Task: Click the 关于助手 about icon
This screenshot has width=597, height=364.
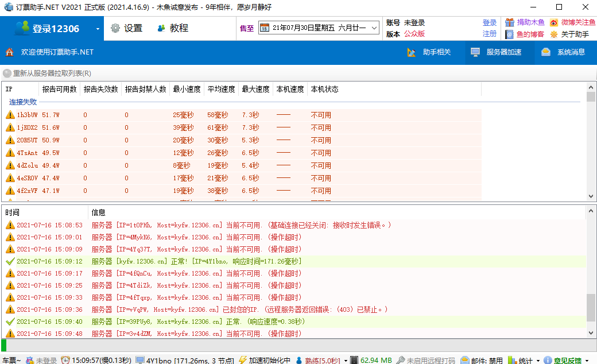Action: coord(554,34)
